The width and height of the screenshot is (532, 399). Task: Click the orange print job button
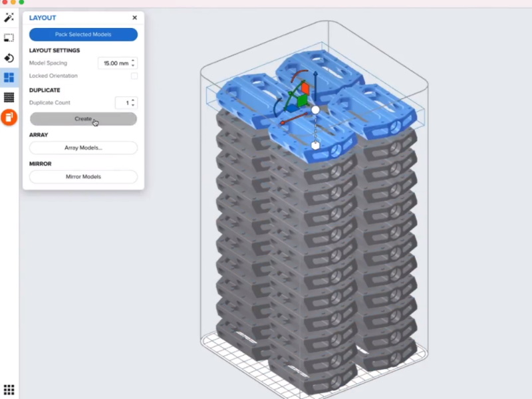[x=9, y=118]
